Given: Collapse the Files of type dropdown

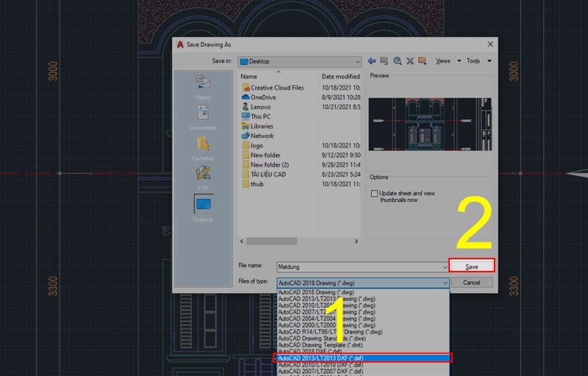Looking at the screenshot, I should [x=445, y=283].
